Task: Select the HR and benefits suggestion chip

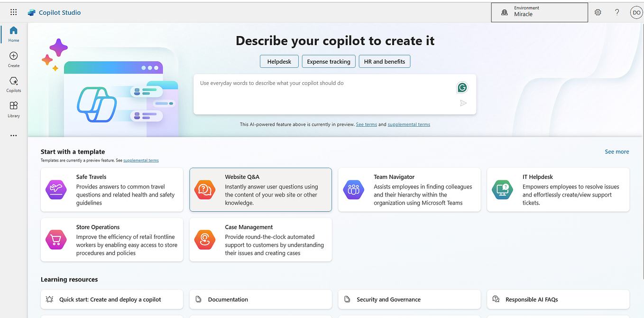Action: point(384,61)
